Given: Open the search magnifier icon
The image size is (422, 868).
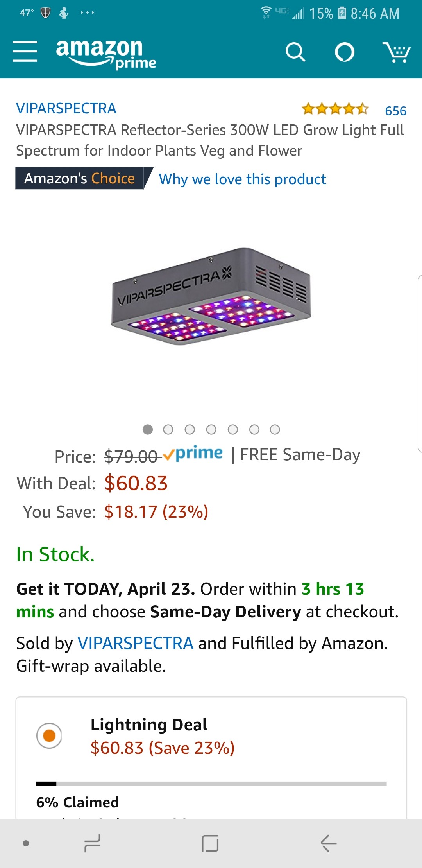Looking at the screenshot, I should (x=295, y=52).
